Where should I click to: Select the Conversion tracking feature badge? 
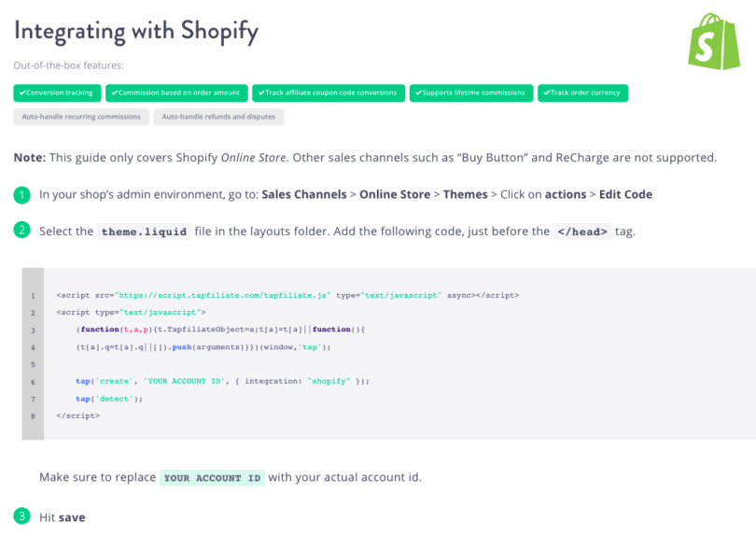point(57,93)
